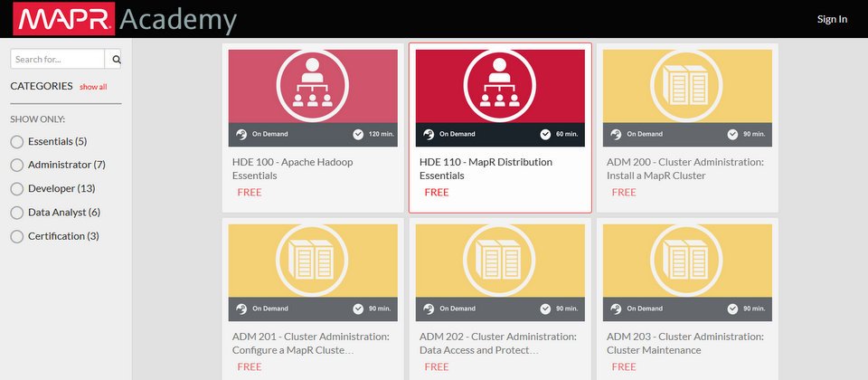Click duration checkmark icon on ADM 203 card
Image resolution: width=868 pixels, height=380 pixels.
pos(732,309)
